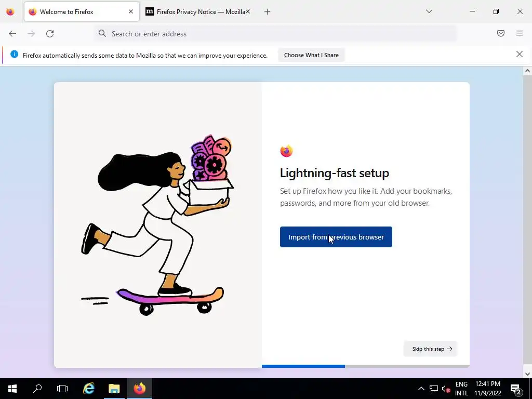Click the setup progress bar

pyautogui.click(x=365, y=366)
